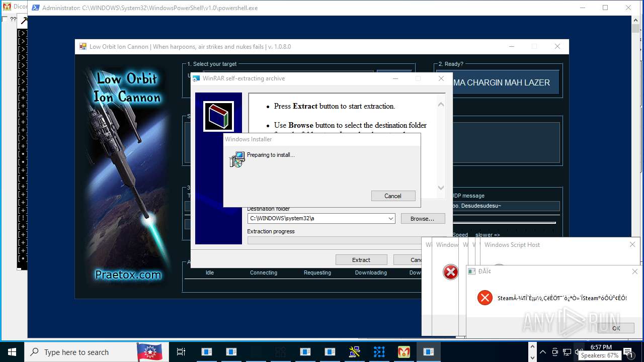This screenshot has width=644, height=362.
Task: Click the PowerShell title bar icon
Action: tap(36, 8)
